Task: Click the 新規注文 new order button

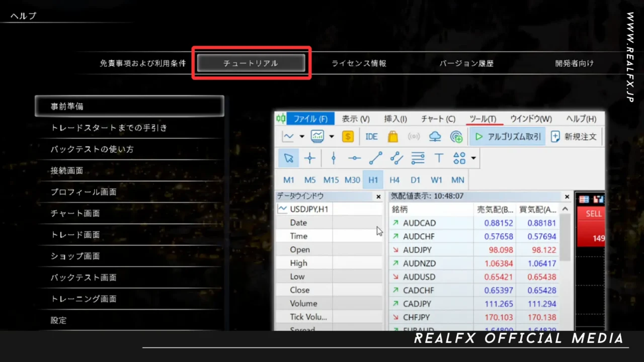Action: coord(574,136)
